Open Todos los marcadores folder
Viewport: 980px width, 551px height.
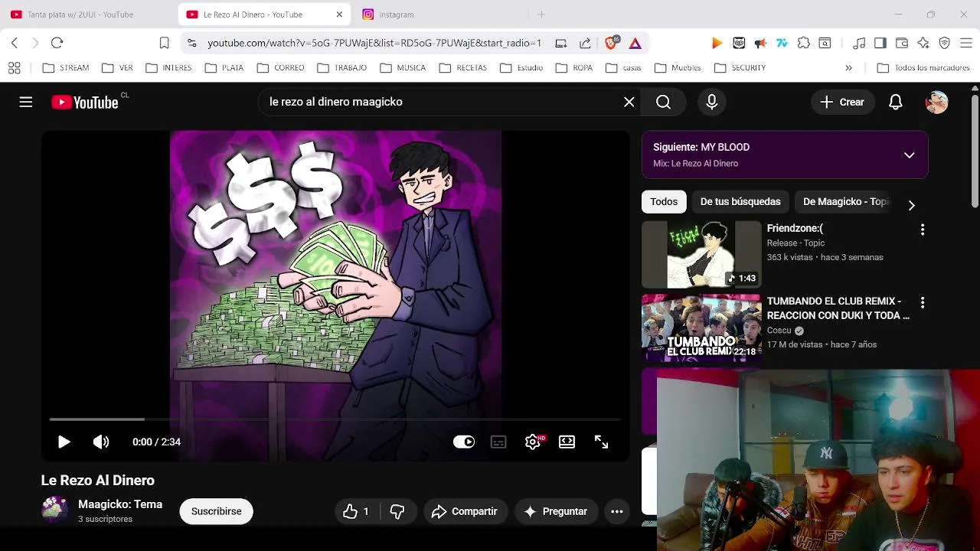coord(924,68)
